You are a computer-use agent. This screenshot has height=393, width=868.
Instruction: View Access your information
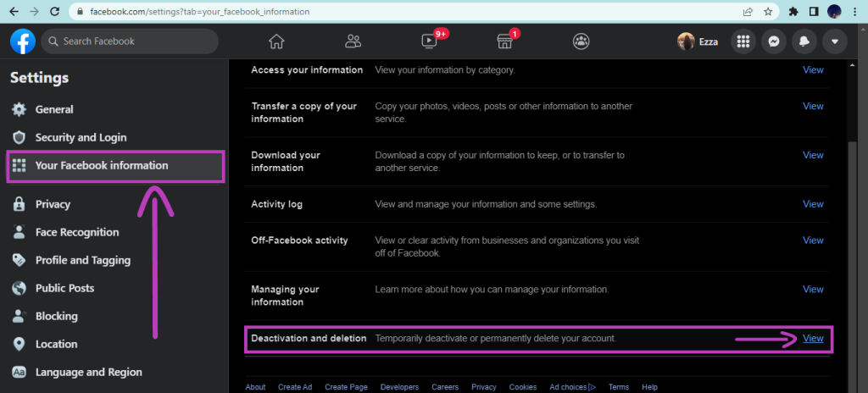point(813,69)
